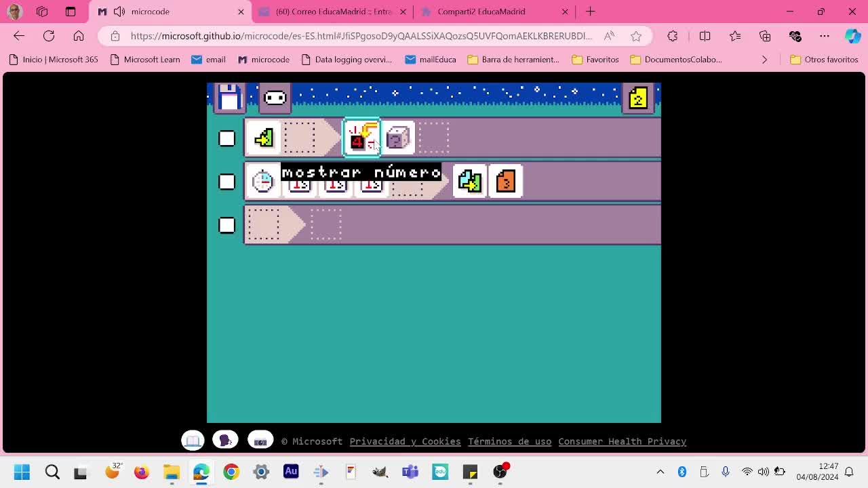This screenshot has height=488, width=868.
Task: Select the empty condition slot in rule one
Action: [x=300, y=138]
